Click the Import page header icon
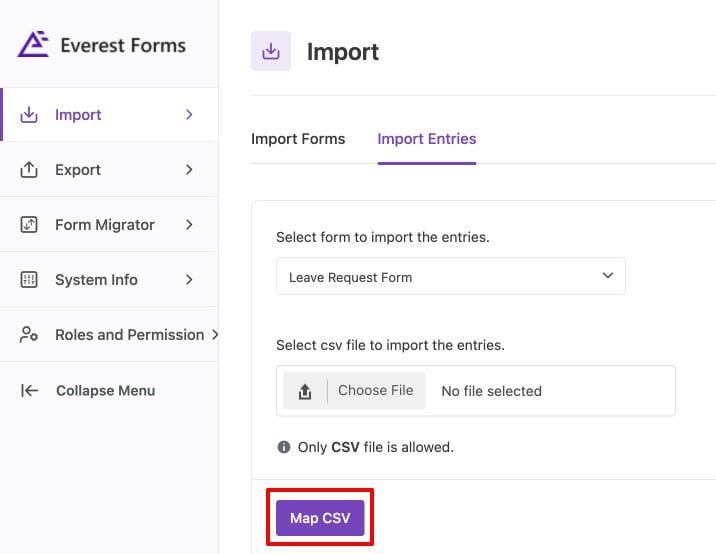 click(271, 51)
